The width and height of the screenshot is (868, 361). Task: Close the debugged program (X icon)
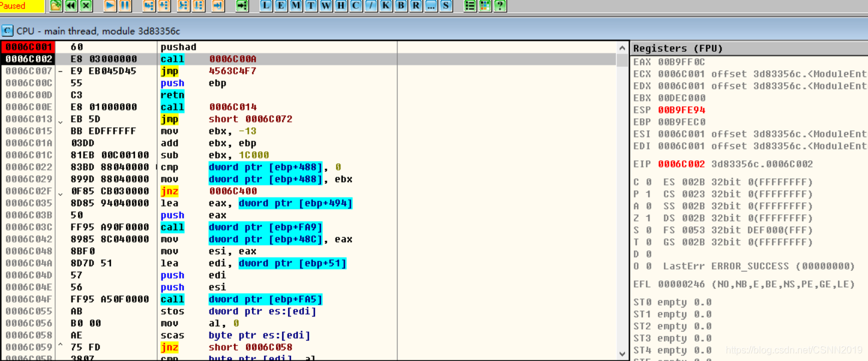[86, 6]
